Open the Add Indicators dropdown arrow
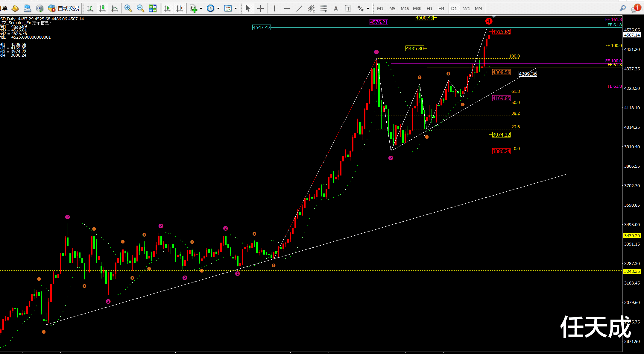This screenshot has width=644, height=354. click(x=201, y=8)
